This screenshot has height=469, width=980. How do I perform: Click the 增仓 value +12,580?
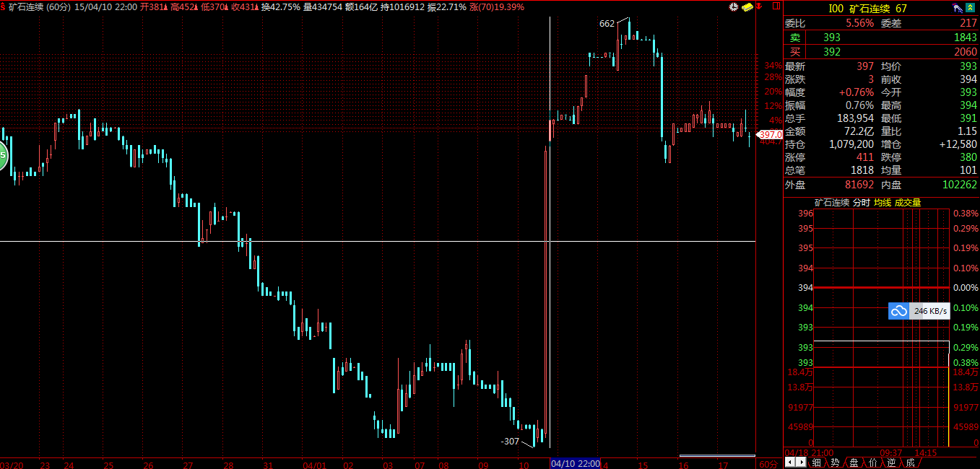(958, 144)
